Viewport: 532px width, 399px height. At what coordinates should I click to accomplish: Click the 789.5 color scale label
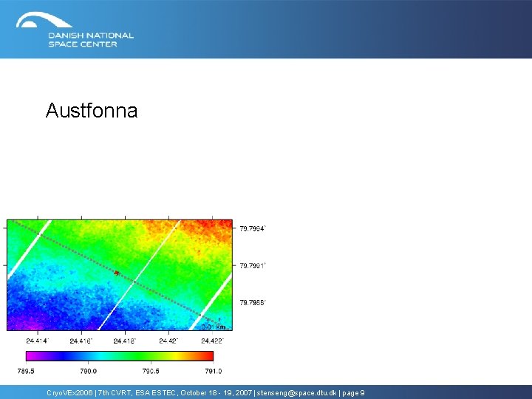26,371
